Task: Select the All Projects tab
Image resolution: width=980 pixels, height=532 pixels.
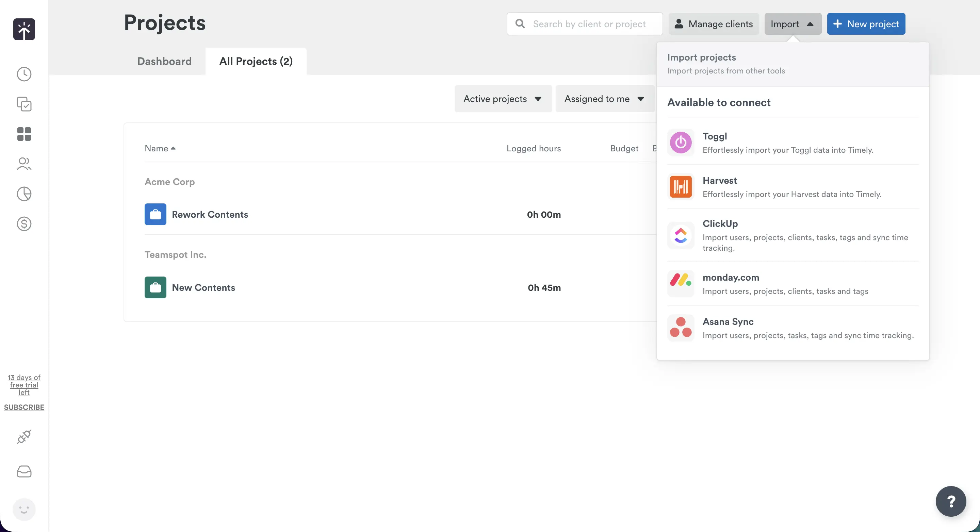Action: tap(255, 61)
